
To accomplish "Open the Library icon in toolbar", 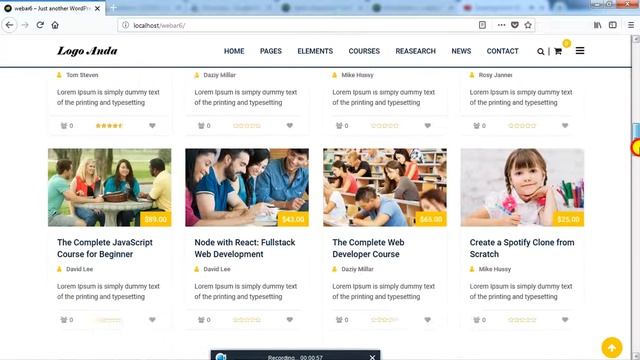I will pos(598,25).
